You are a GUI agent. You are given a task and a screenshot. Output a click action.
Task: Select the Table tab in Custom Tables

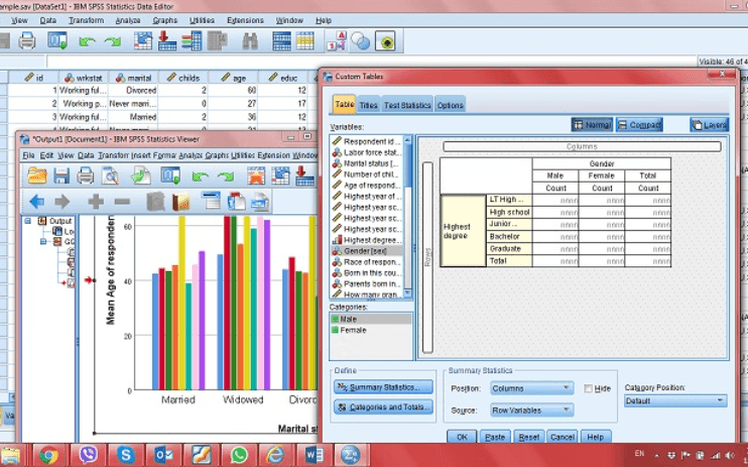(x=344, y=104)
